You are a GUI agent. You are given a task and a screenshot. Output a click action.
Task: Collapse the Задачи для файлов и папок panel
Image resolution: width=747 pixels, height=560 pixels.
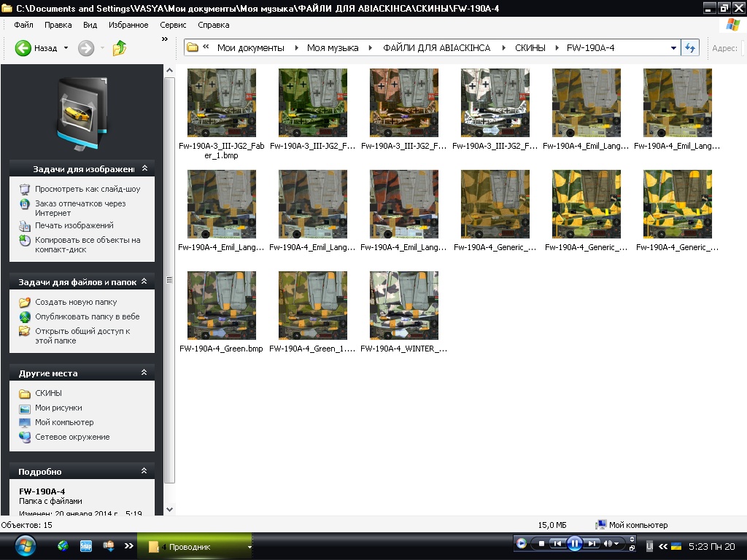pyautogui.click(x=145, y=281)
